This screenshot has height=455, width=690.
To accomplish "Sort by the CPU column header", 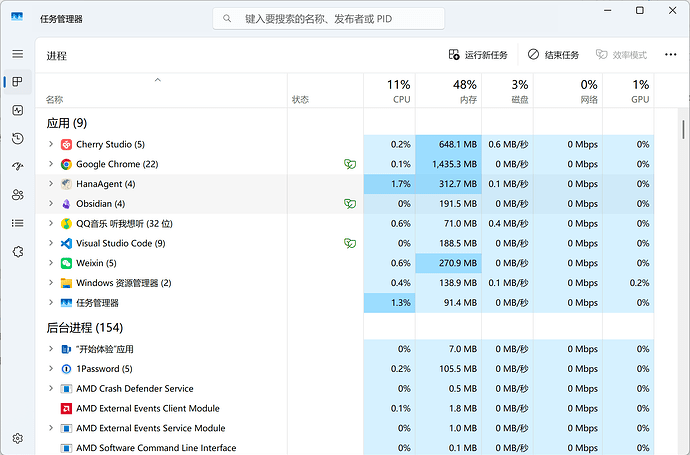I will pyautogui.click(x=389, y=91).
